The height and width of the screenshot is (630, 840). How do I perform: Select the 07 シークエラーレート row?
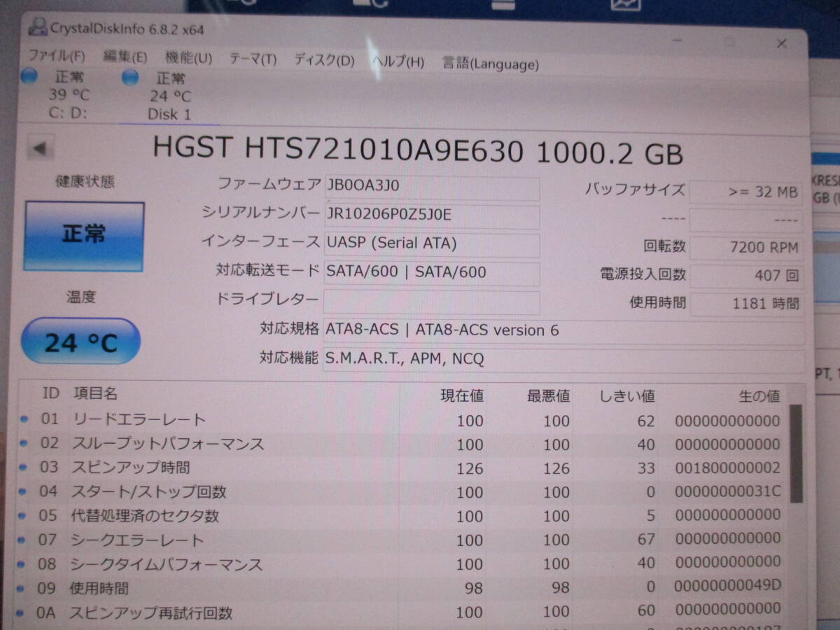click(x=400, y=540)
